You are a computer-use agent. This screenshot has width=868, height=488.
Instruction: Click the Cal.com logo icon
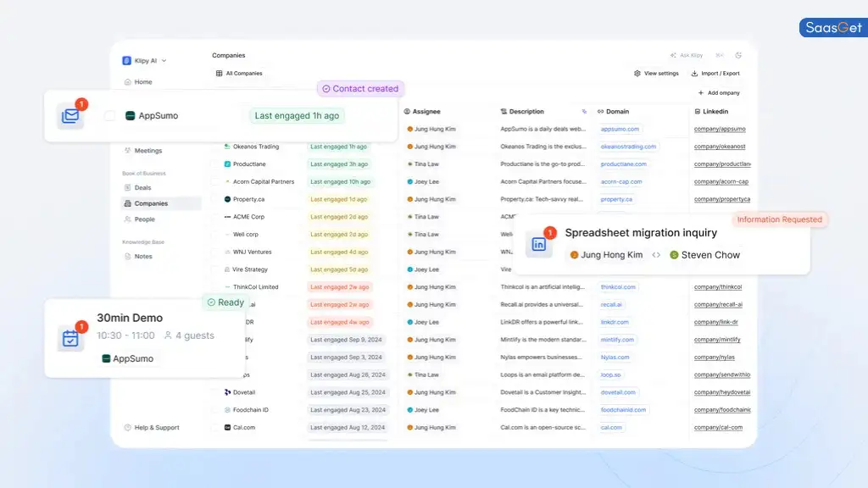(227, 427)
